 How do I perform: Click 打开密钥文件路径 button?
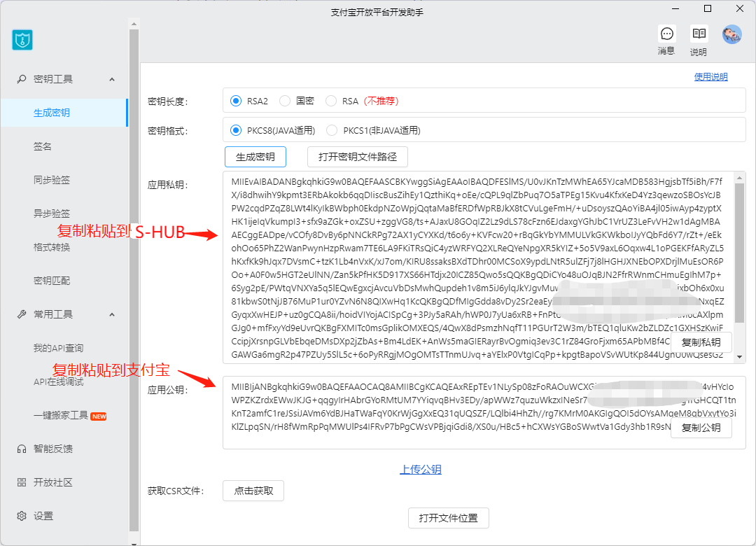coord(358,157)
